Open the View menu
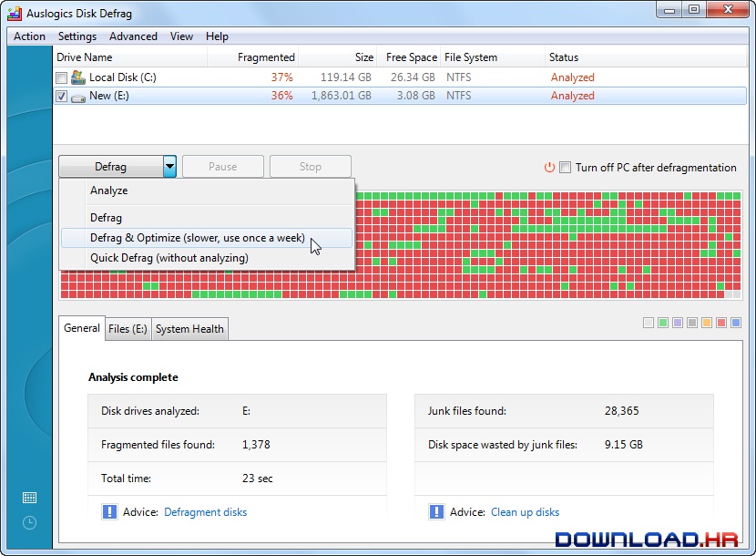Image resolution: width=756 pixels, height=556 pixels. pos(181,36)
